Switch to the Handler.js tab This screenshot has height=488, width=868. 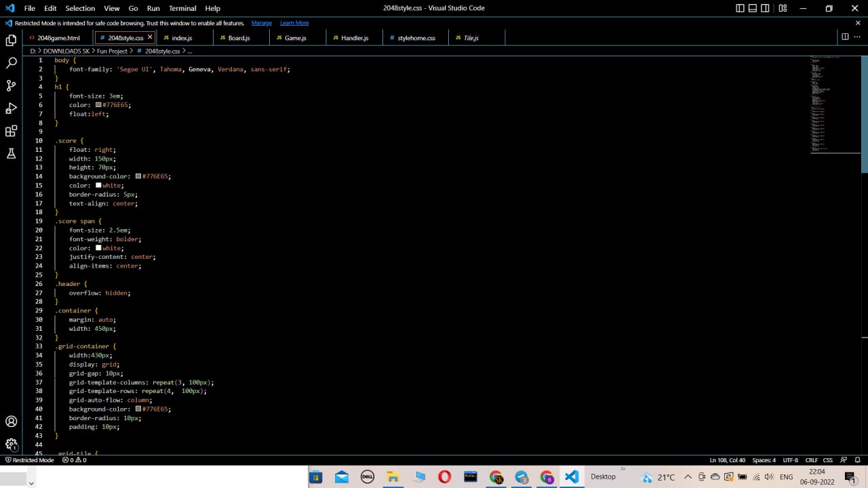354,38
